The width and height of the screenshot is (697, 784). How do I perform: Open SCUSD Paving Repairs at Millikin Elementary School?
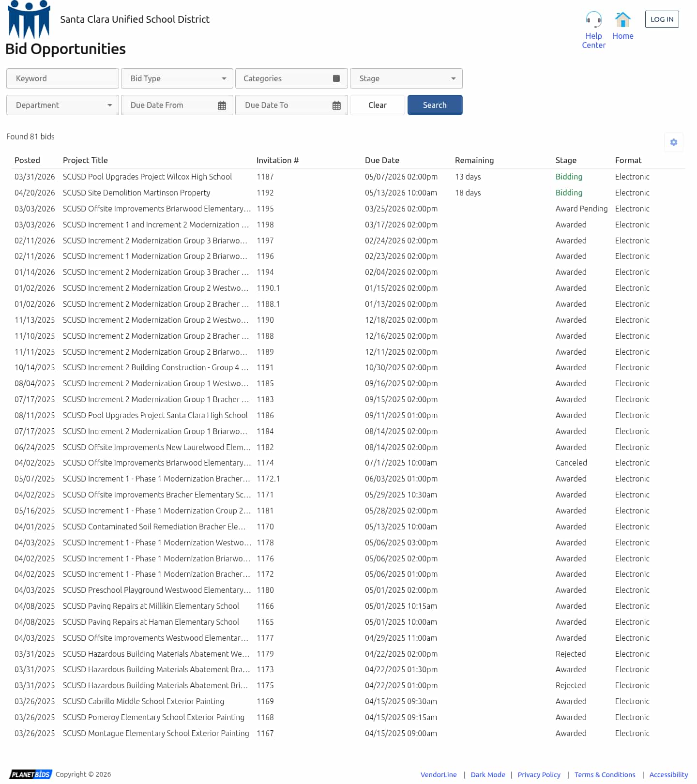pos(151,606)
